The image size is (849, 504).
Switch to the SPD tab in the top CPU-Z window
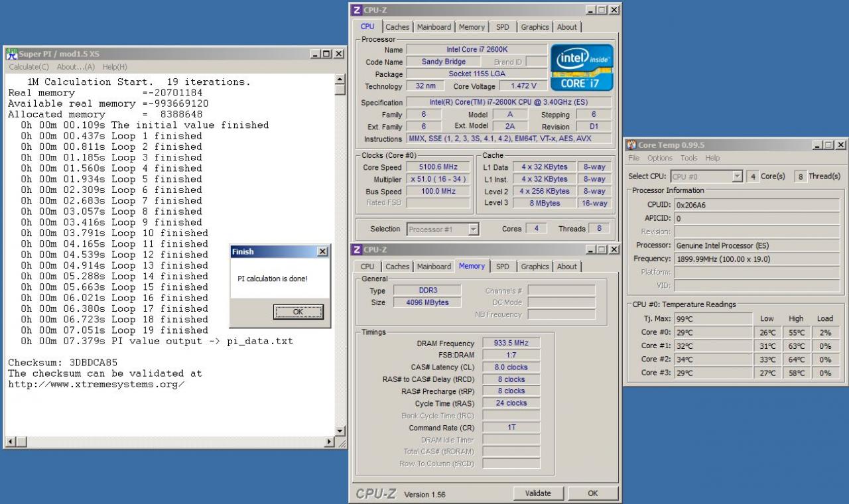coord(503,27)
